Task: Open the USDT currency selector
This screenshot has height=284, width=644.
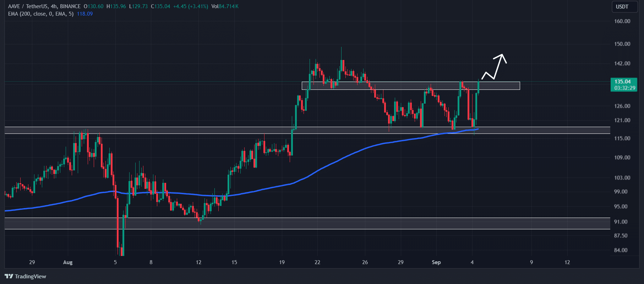Action: tap(624, 7)
